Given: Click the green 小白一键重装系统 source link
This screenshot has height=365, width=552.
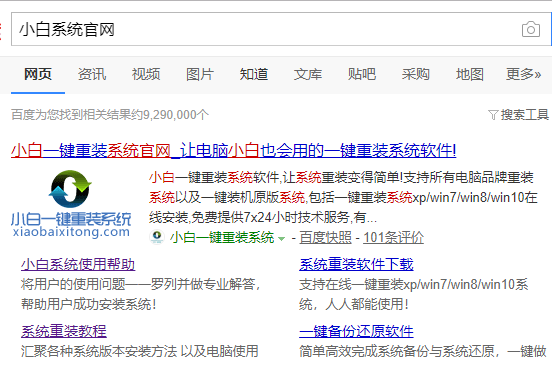Looking at the screenshot, I should click(222, 238).
